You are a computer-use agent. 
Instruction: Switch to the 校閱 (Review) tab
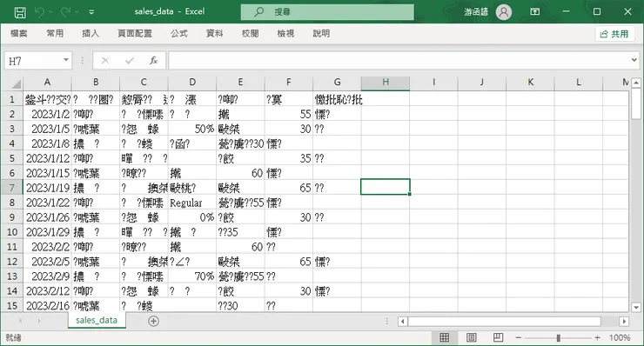(x=250, y=34)
